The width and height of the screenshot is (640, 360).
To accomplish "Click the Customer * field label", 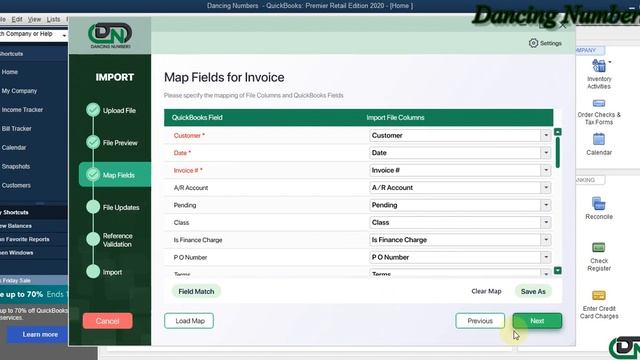I will pos(189,136).
